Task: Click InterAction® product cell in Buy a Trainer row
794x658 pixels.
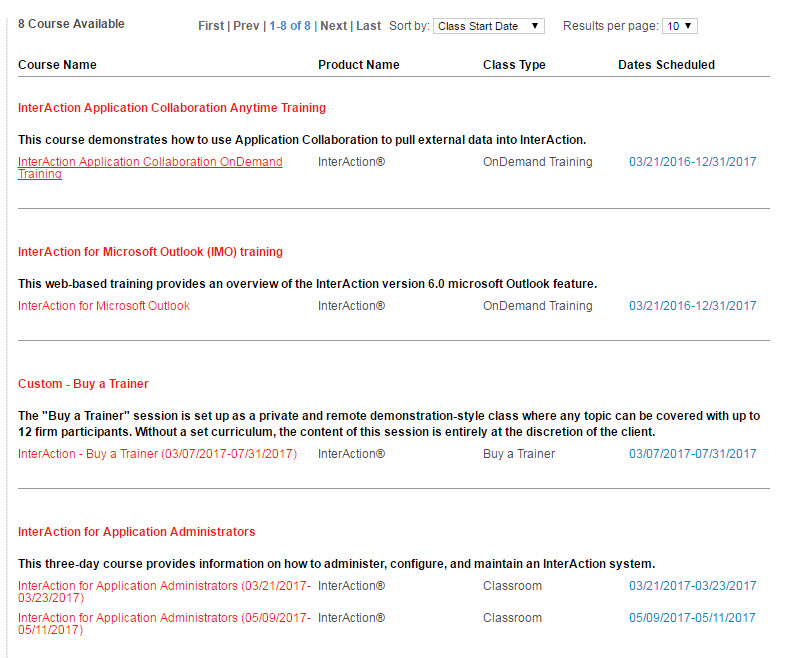Action: tap(351, 454)
